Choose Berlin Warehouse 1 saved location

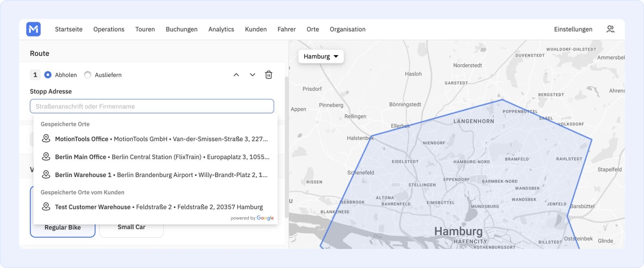click(x=156, y=175)
